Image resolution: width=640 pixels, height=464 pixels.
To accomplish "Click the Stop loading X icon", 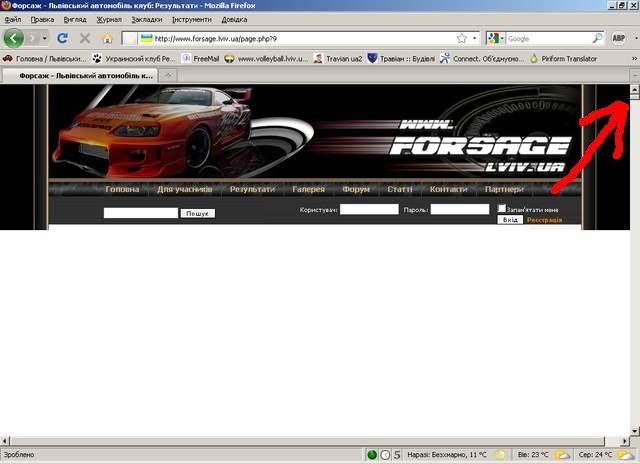I will pyautogui.click(x=85, y=38).
